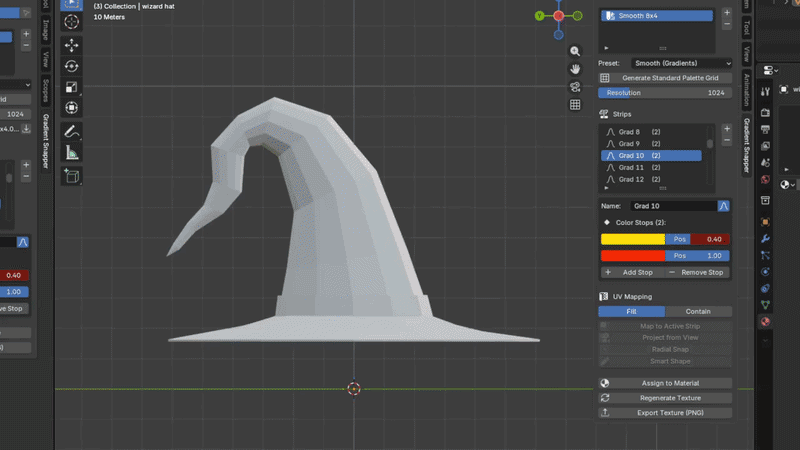Click the pan view hand icon
Image resolution: width=800 pixels, height=450 pixels.
click(x=575, y=69)
